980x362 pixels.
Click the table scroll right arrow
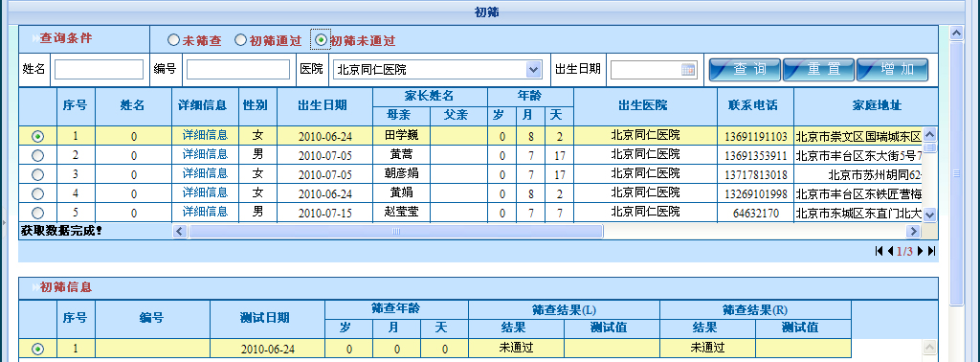(914, 232)
